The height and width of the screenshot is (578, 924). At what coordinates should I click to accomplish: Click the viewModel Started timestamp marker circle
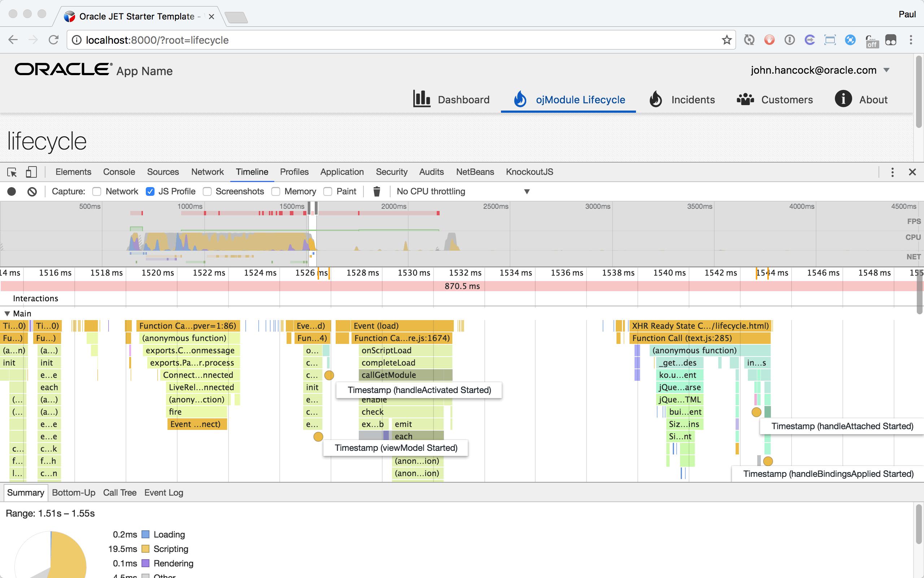coord(318,436)
